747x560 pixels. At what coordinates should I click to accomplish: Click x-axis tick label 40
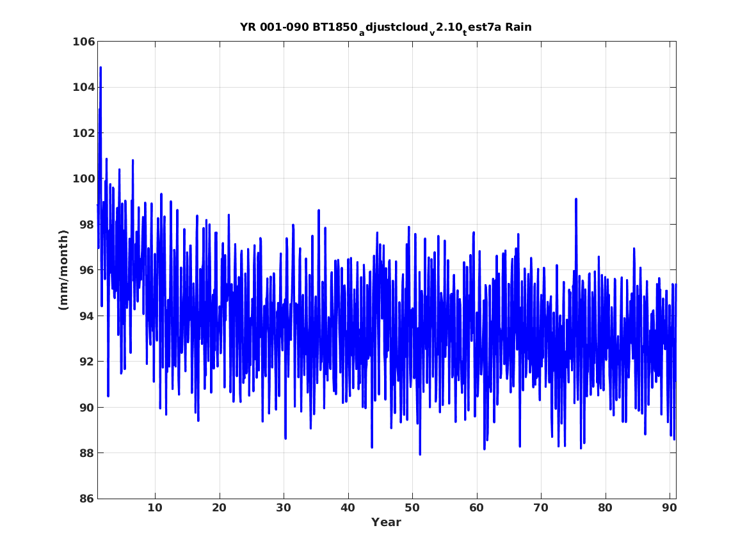348,508
